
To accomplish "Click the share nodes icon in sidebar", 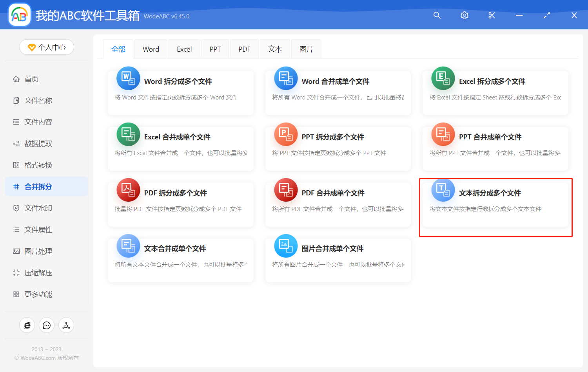I will pos(66,325).
